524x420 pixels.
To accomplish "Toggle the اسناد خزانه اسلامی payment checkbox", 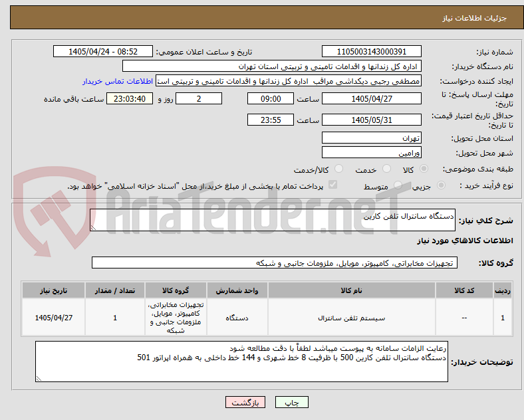I will click(333, 185).
